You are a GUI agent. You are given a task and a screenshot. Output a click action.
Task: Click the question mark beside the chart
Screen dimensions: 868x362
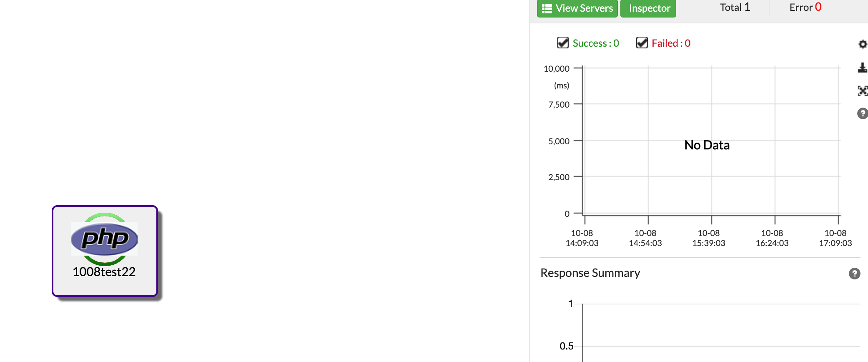click(862, 113)
